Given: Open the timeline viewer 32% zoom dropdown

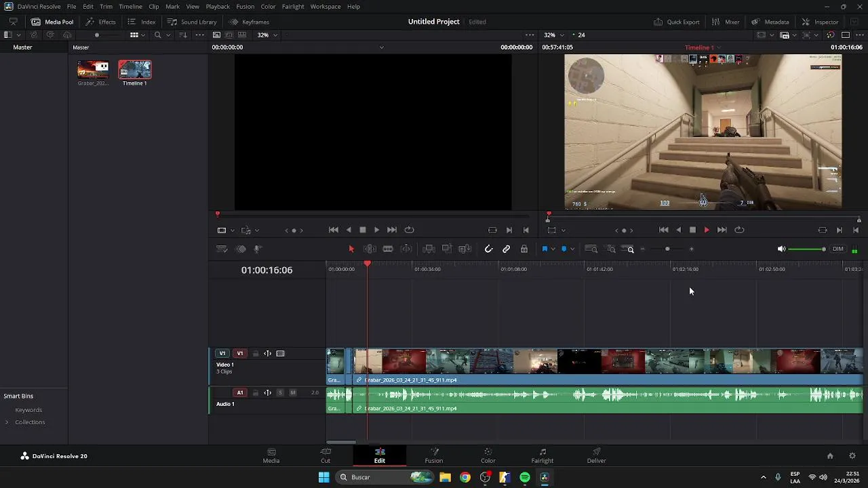Looking at the screenshot, I should point(553,35).
